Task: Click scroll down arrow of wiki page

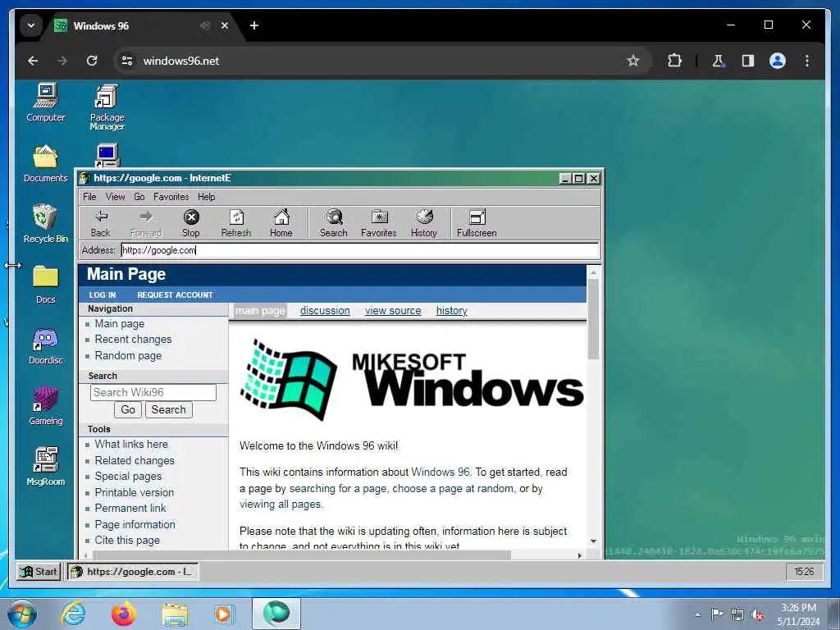Action: 593,541
